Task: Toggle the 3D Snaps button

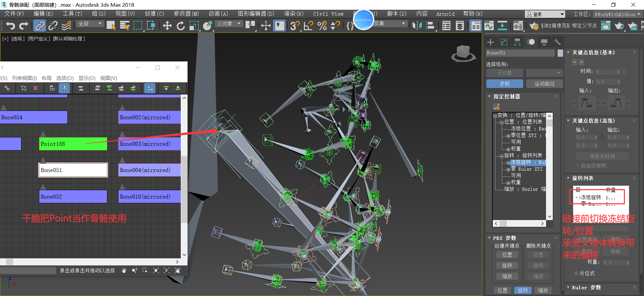Action: coord(294,26)
